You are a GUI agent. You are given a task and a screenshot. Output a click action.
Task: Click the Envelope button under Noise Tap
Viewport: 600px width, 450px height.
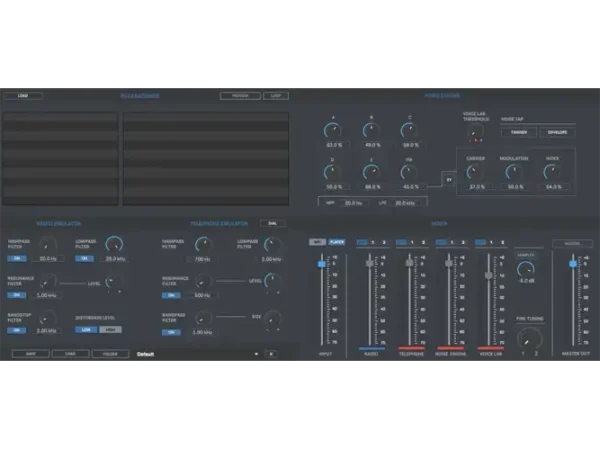click(x=557, y=132)
